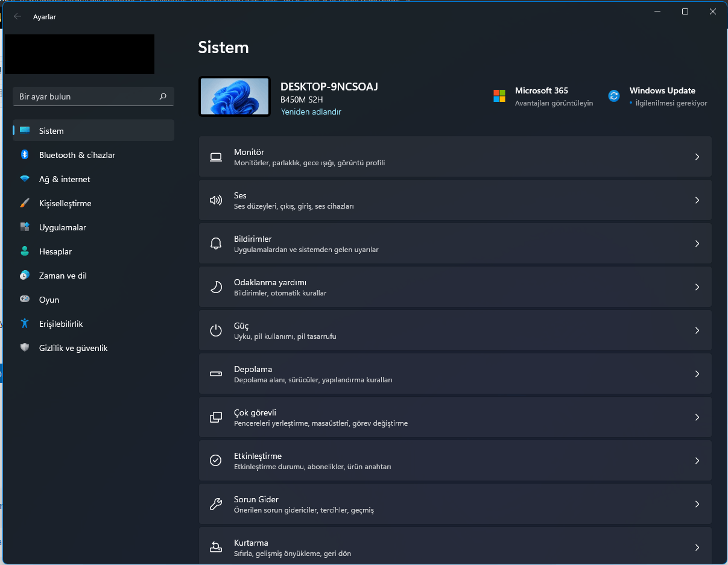
Task: Switch to Uygulamalar settings
Action: pos(93,227)
